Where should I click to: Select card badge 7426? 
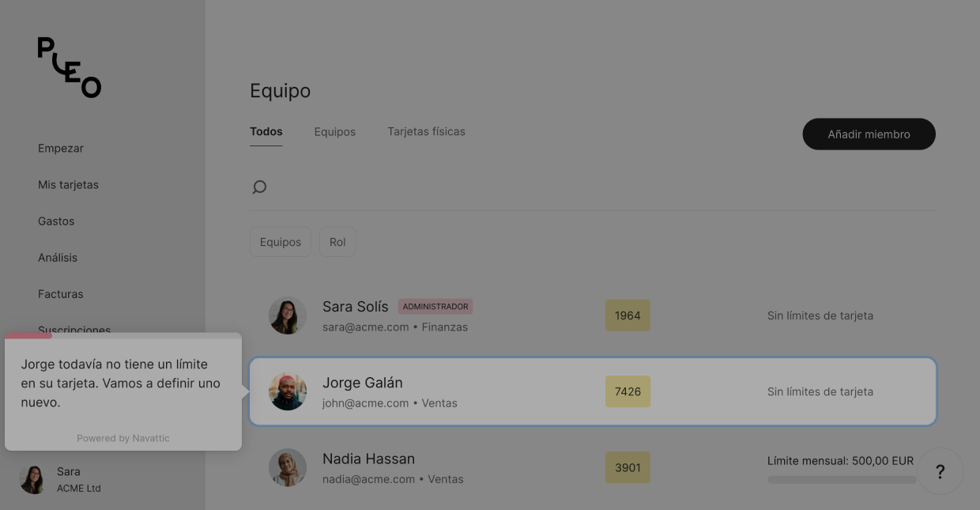tap(628, 391)
